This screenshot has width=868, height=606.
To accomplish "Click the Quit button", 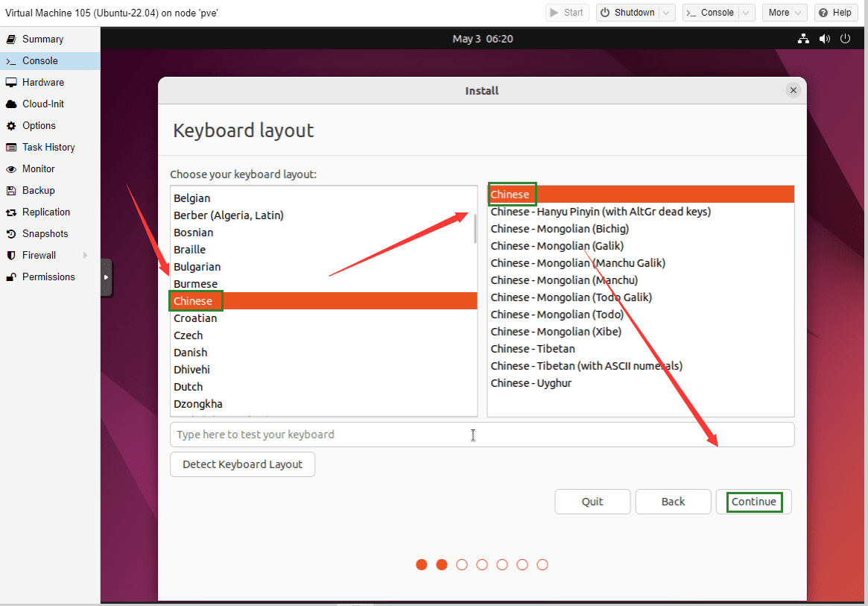I will pos(592,502).
